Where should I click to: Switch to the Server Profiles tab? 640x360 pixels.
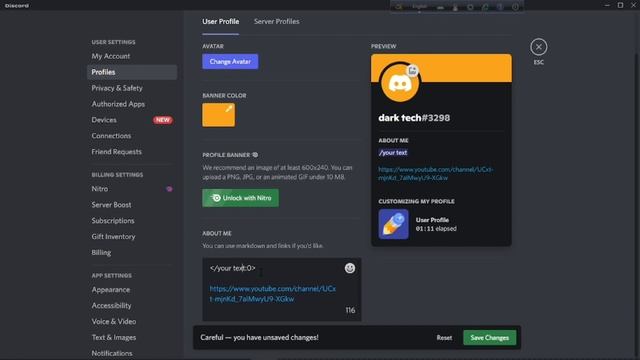[276, 22]
